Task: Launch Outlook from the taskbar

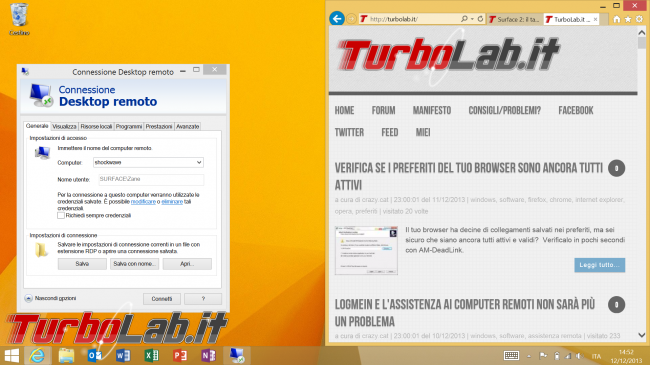Action: pyautogui.click(x=95, y=355)
